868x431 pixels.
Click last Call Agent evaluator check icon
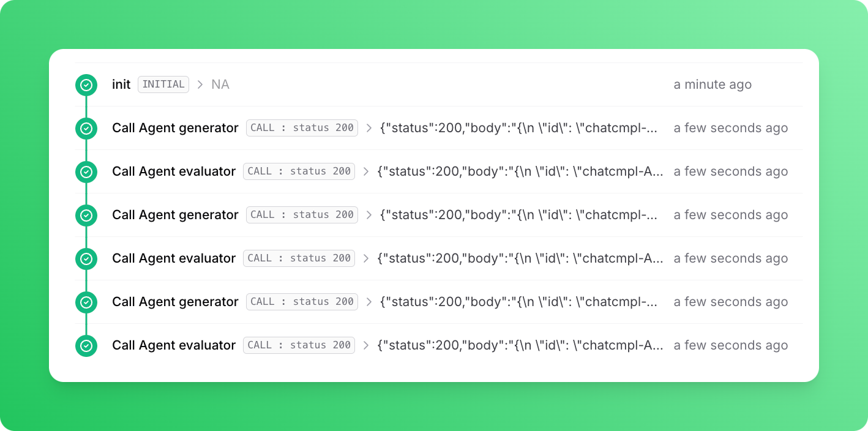pos(86,345)
